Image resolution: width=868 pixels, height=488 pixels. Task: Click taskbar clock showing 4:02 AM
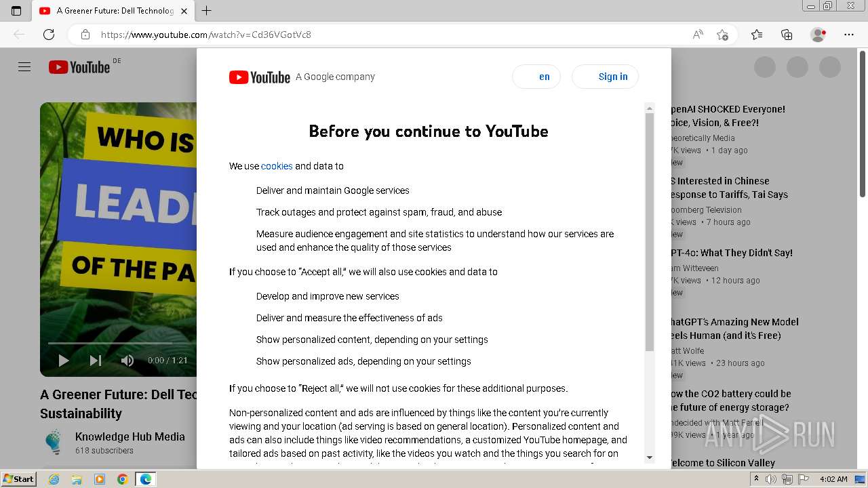[x=833, y=479]
